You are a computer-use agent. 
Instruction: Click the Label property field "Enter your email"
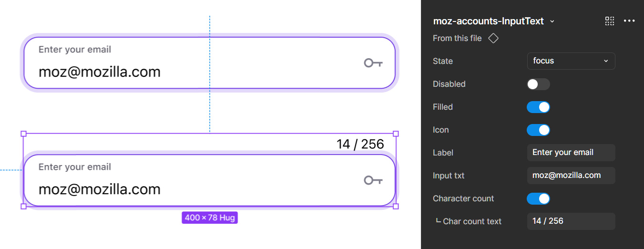pyautogui.click(x=571, y=153)
